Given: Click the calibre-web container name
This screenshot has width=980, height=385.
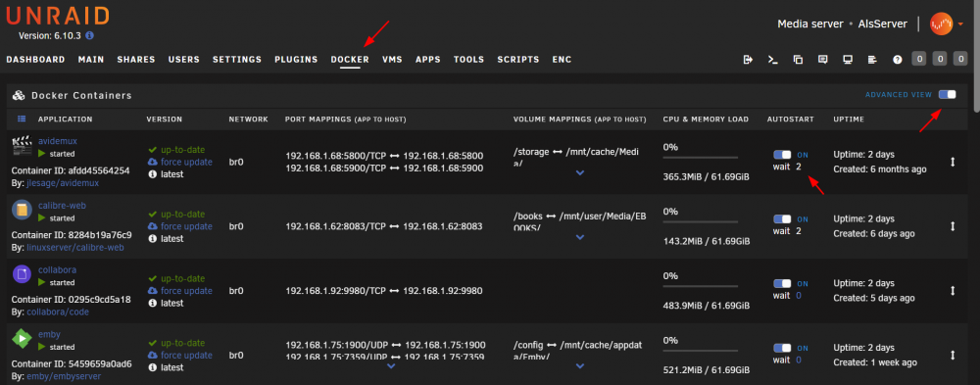Looking at the screenshot, I should tap(62, 205).
